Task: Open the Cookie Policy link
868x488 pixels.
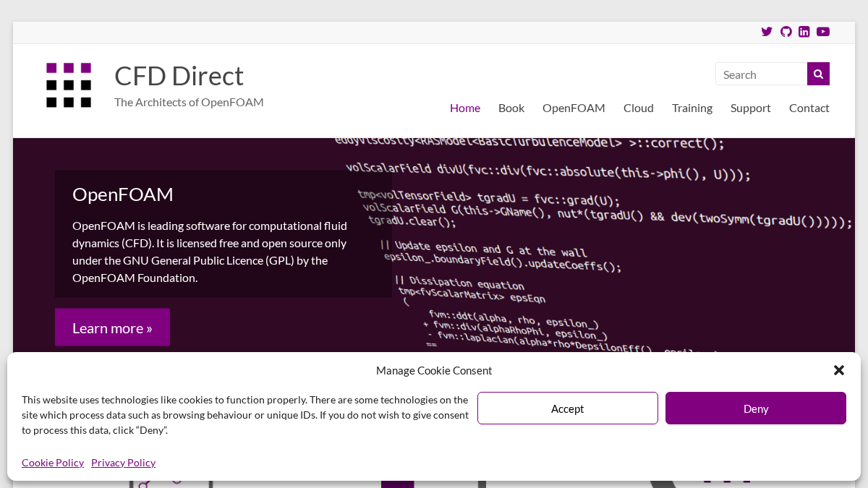Action: point(53,463)
